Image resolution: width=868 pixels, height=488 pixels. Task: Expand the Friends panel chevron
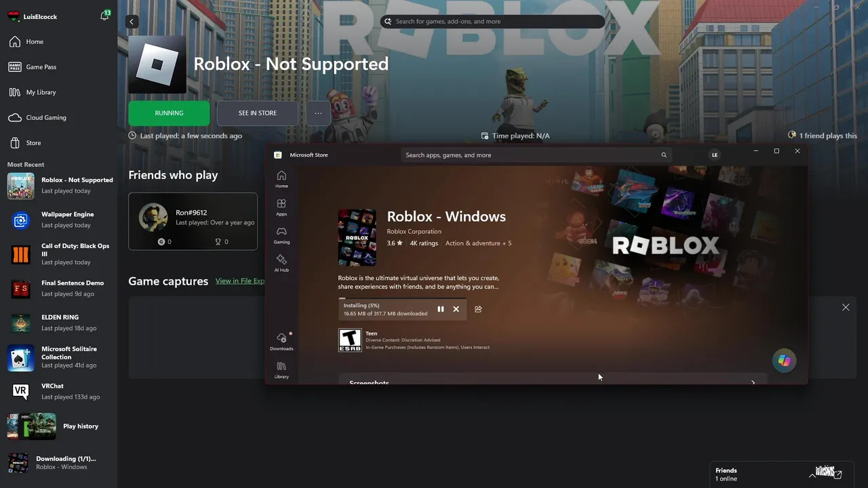click(x=812, y=475)
